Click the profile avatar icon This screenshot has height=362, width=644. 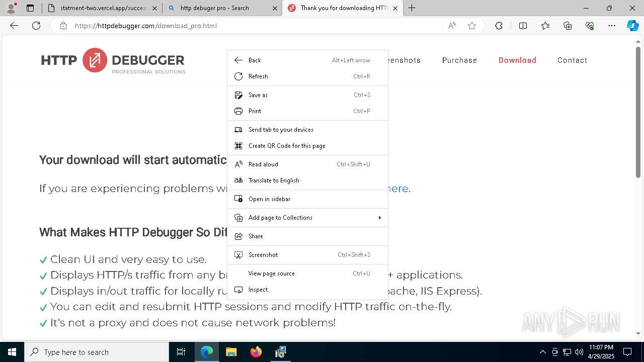click(11, 8)
